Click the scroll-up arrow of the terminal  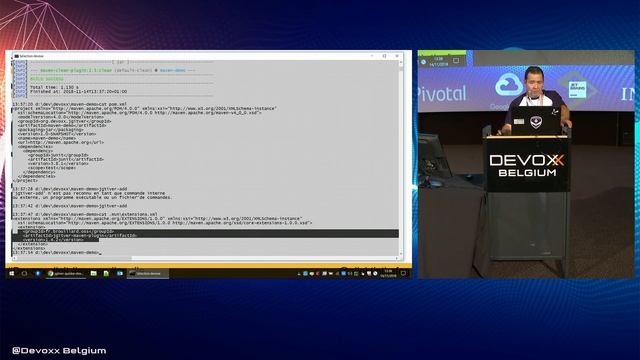(x=401, y=63)
